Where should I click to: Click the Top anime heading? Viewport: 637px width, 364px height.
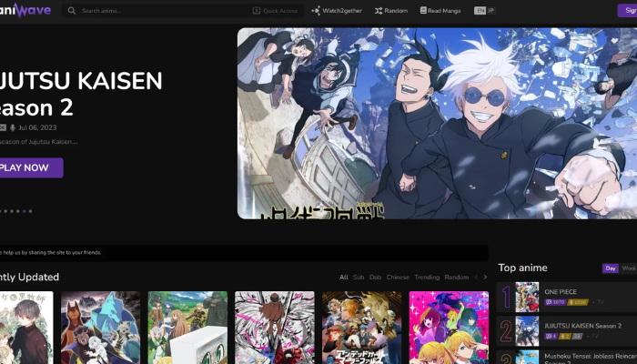click(522, 268)
